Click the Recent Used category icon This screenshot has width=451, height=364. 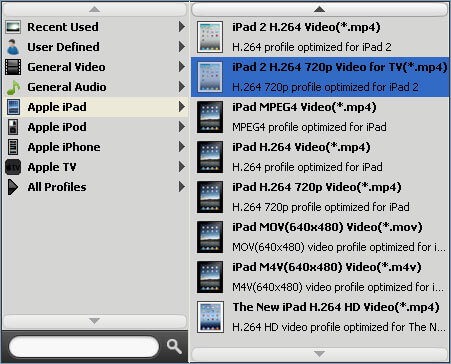coord(13,27)
